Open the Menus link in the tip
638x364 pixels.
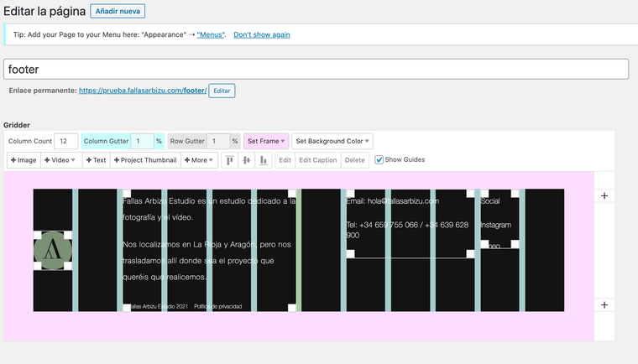211,34
